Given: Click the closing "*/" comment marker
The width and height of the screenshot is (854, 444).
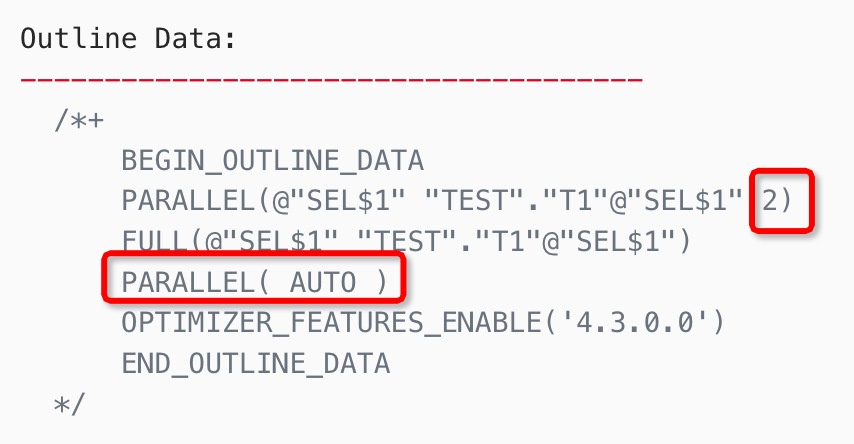Looking at the screenshot, I should coord(71,405).
